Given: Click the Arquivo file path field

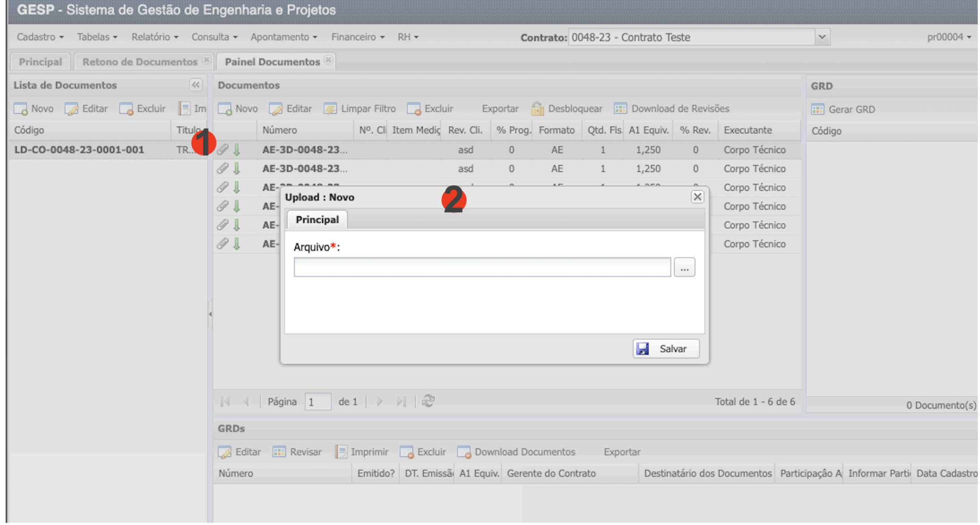Looking at the screenshot, I should (482, 268).
